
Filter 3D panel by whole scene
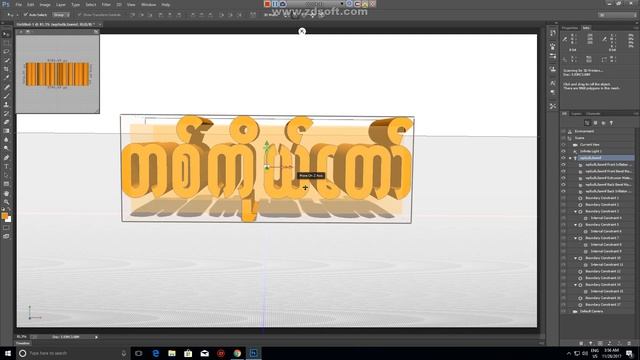587,123
